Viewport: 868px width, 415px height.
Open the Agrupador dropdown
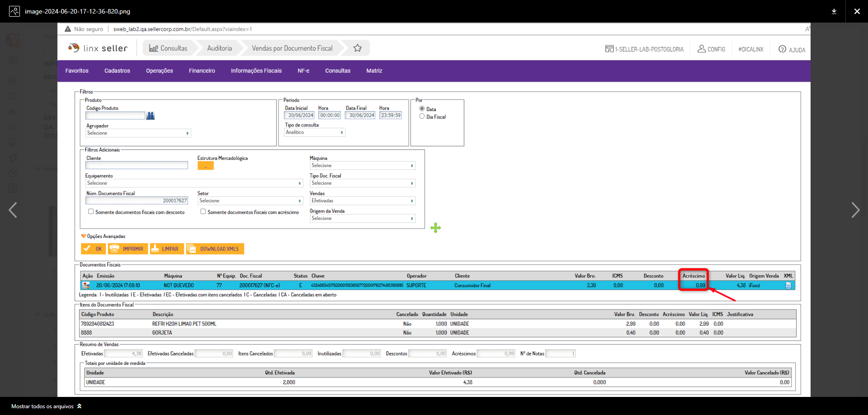138,133
